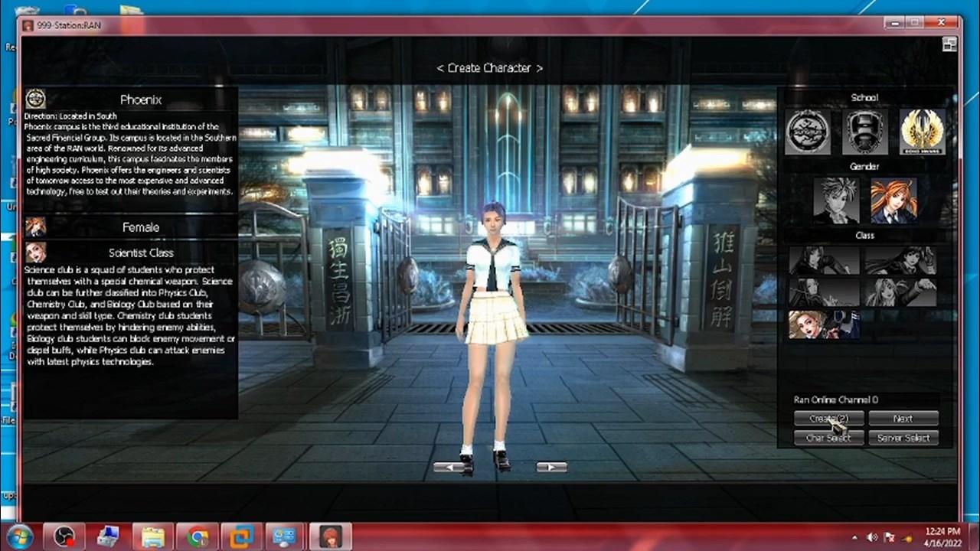Choose the orange-haired female gender portrait
The height and width of the screenshot is (551, 980).
(x=893, y=201)
